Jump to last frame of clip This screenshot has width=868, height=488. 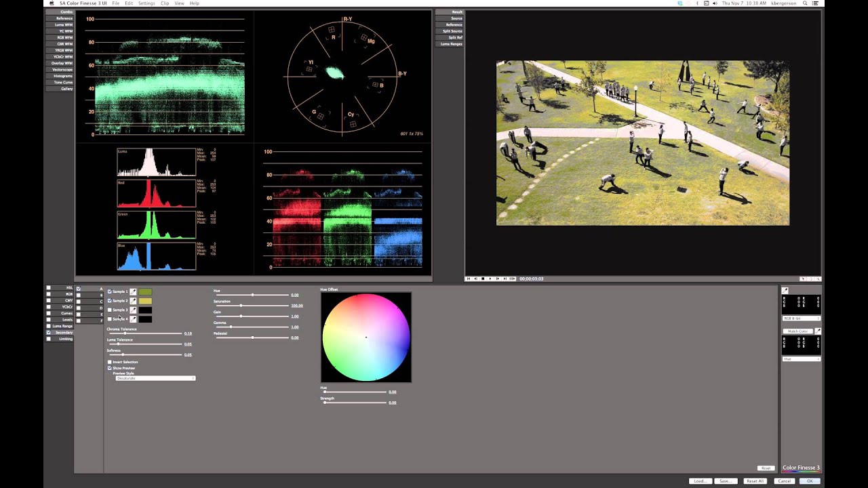click(x=505, y=279)
